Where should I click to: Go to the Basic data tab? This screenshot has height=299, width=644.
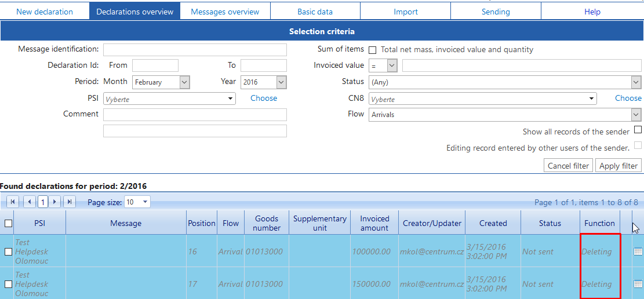[315, 12]
